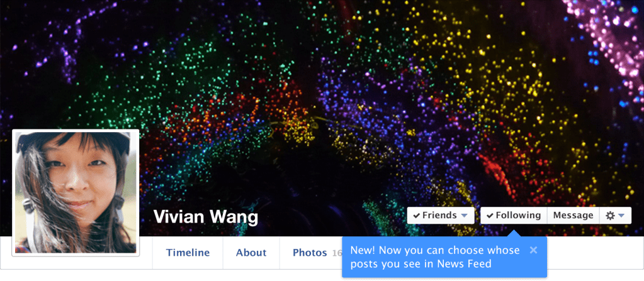This screenshot has height=281, width=644.
Task: Click the Following text label
Action: tap(518, 216)
